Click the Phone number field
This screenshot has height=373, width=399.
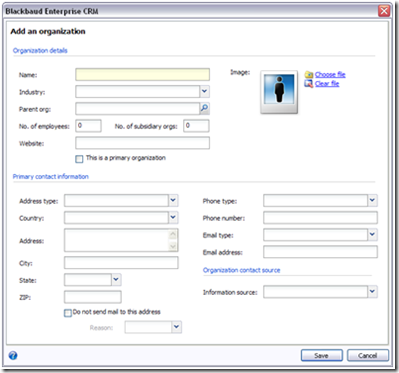pyautogui.click(x=320, y=218)
